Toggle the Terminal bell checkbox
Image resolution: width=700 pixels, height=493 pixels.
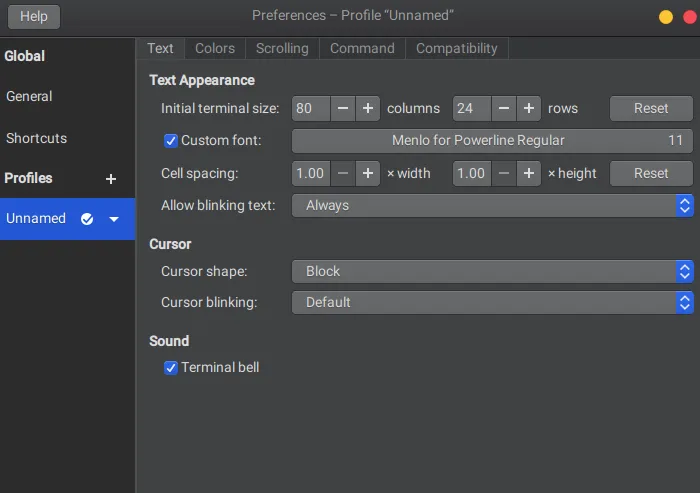(171, 368)
